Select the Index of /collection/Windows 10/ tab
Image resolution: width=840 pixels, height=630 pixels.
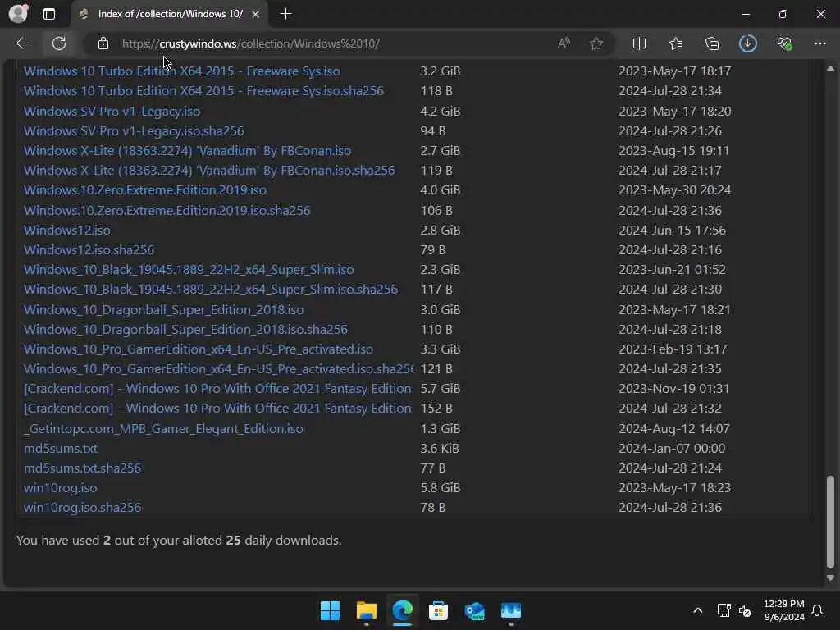pos(169,14)
